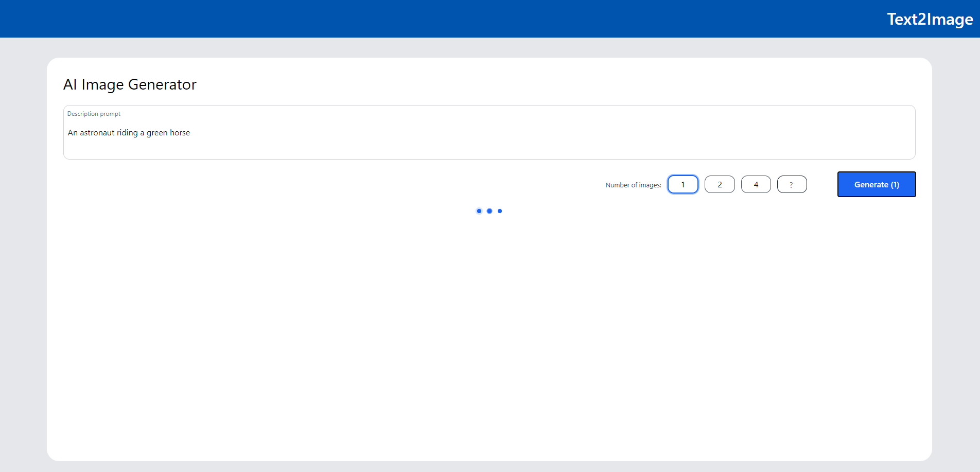Click the Text2Image title in the header

[929, 20]
